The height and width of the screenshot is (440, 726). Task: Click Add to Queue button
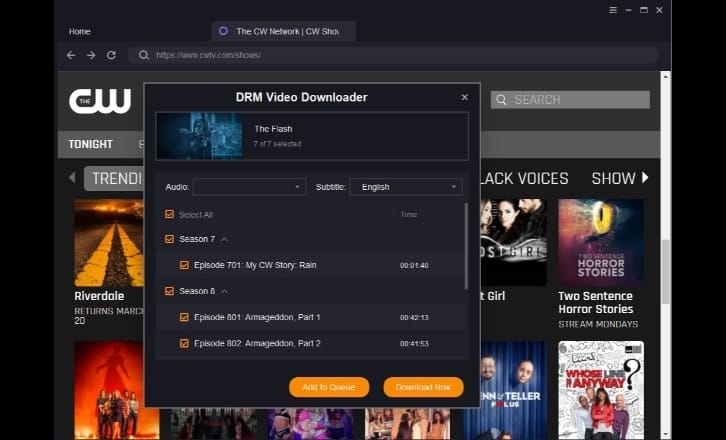(329, 387)
